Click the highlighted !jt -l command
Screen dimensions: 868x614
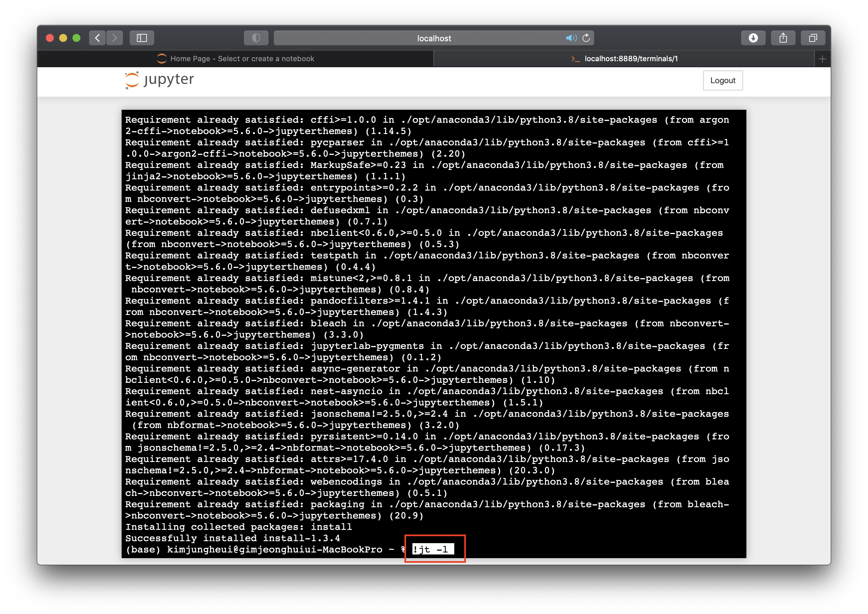[x=431, y=549]
